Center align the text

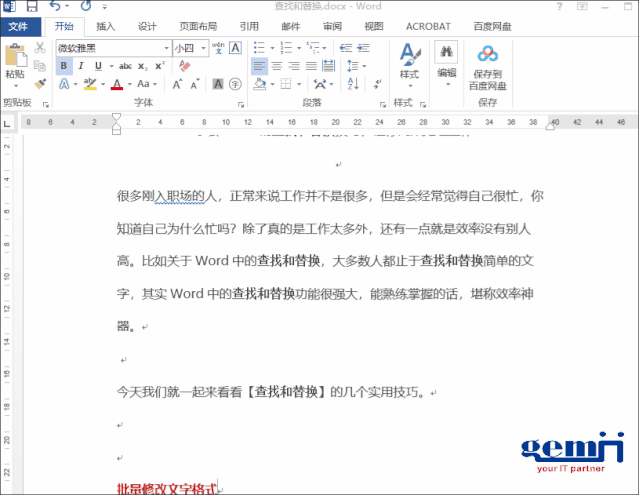pos(277,66)
